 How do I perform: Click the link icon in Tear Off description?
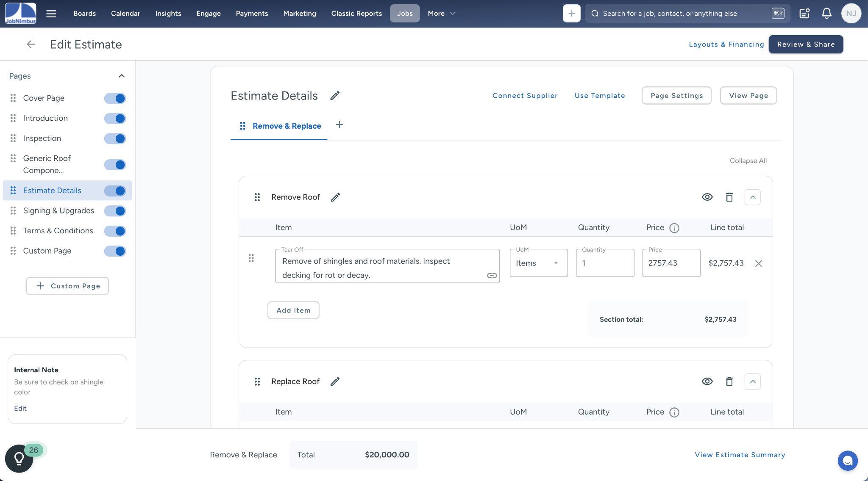492,276
